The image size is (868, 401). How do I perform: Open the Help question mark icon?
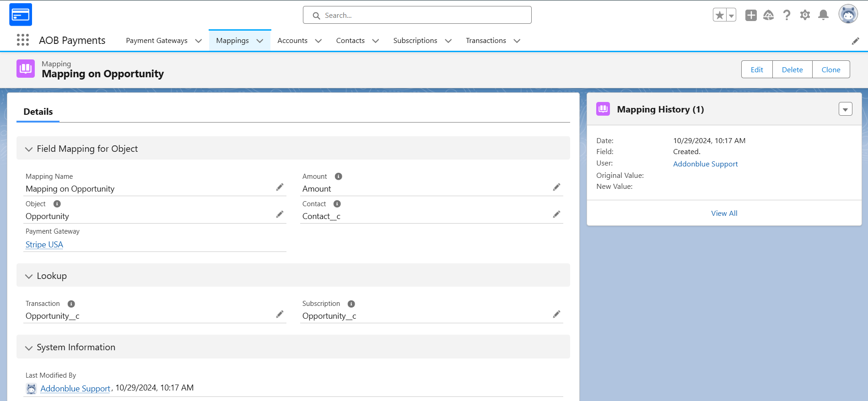(787, 15)
